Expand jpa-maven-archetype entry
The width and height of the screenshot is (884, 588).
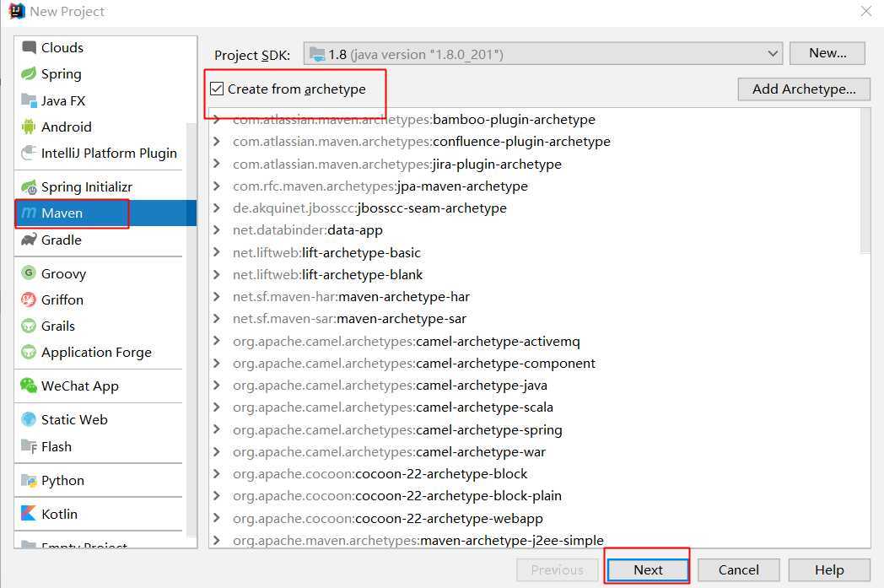click(217, 186)
